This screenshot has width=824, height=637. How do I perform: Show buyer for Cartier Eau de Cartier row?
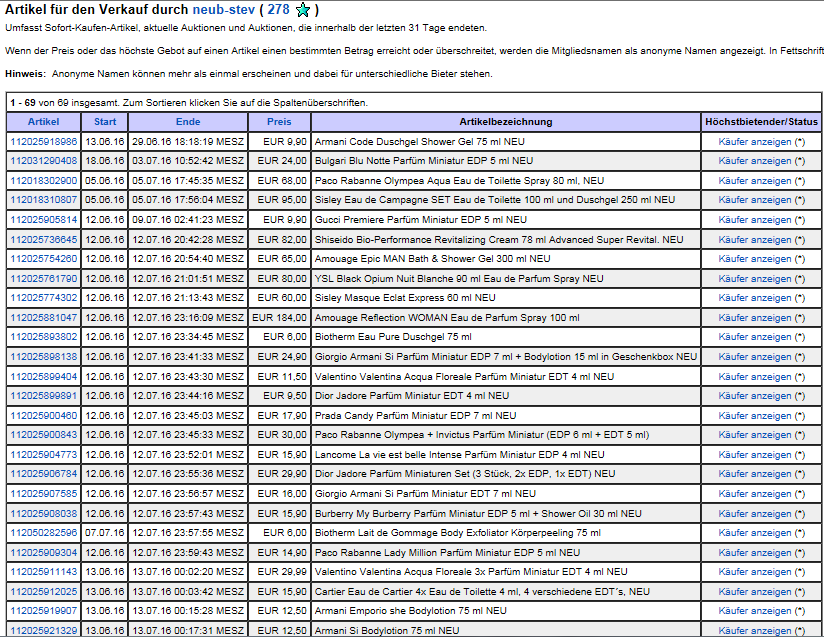(755, 591)
